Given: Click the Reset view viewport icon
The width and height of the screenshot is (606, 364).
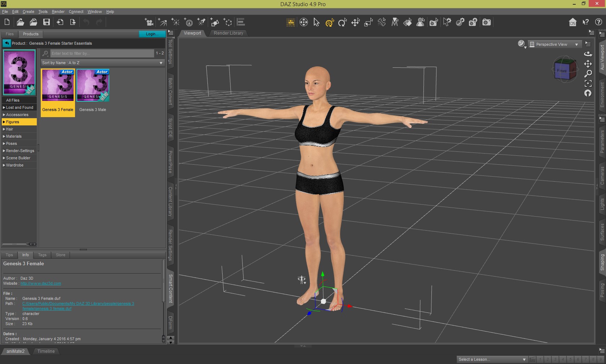Looking at the screenshot, I should point(588,93).
